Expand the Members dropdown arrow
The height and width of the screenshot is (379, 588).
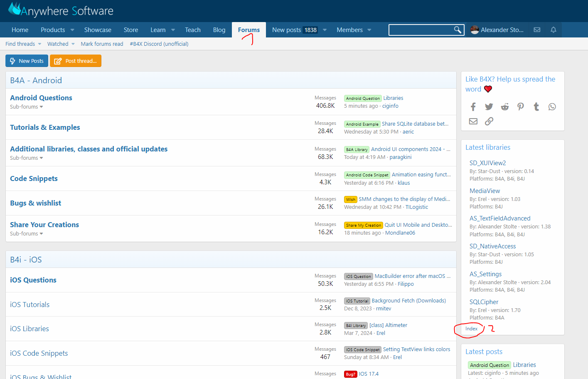tap(369, 30)
